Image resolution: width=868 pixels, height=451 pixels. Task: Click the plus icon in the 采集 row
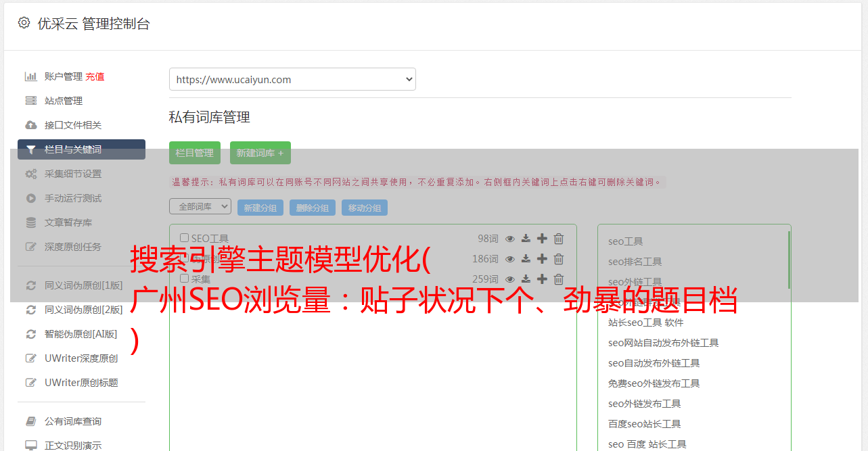[542, 279]
